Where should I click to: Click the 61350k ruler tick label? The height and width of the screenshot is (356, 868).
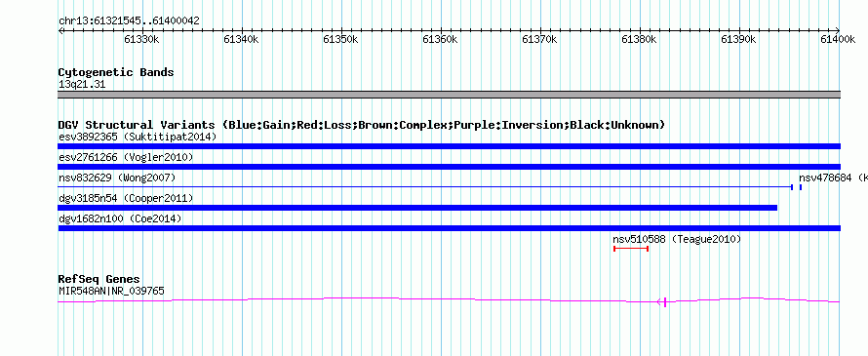(x=340, y=39)
